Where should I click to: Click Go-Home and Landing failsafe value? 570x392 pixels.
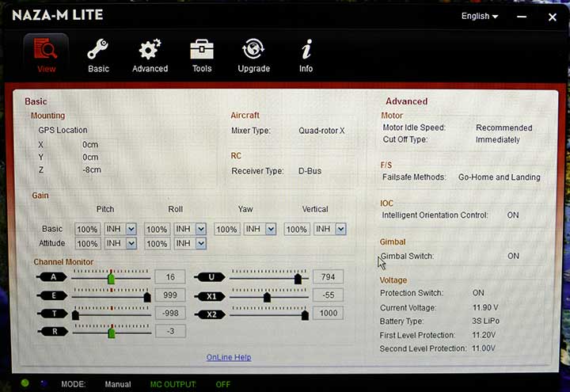pos(499,177)
